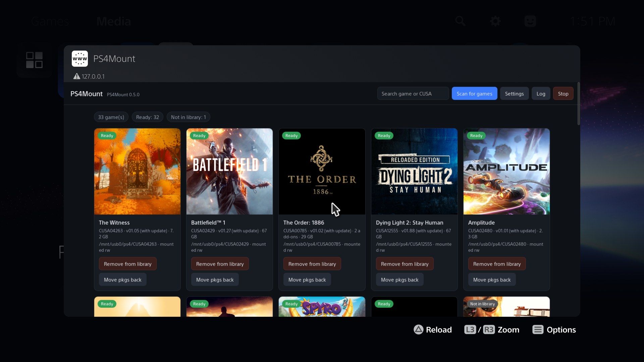Click the R3 zoom button icon
The image size is (644, 362).
pos(489,329)
